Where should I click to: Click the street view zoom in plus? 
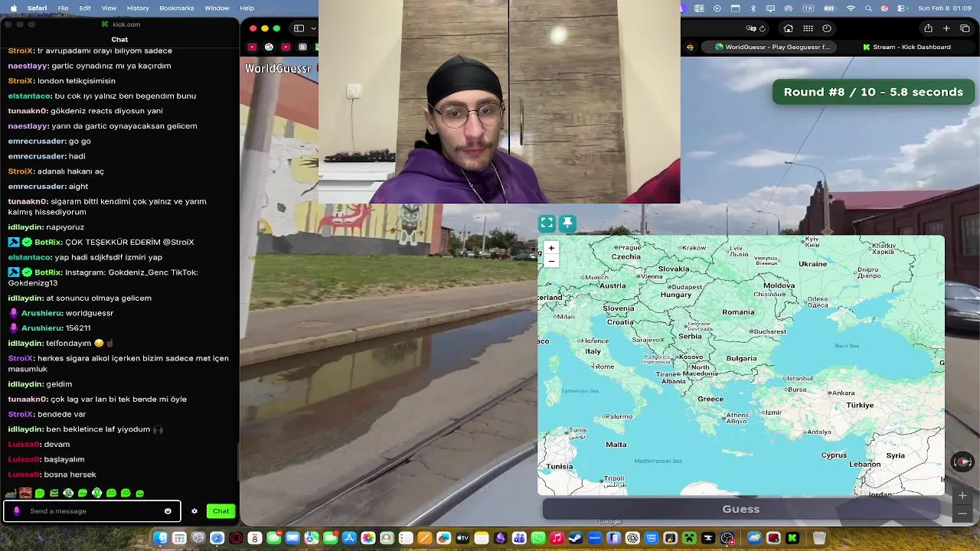(x=962, y=496)
